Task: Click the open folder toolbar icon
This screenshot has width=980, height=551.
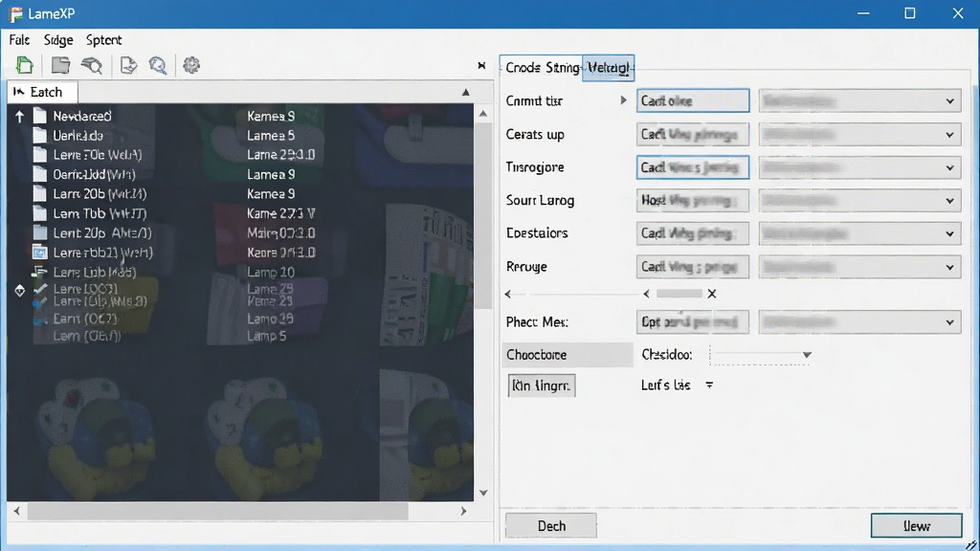Action: tap(60, 65)
